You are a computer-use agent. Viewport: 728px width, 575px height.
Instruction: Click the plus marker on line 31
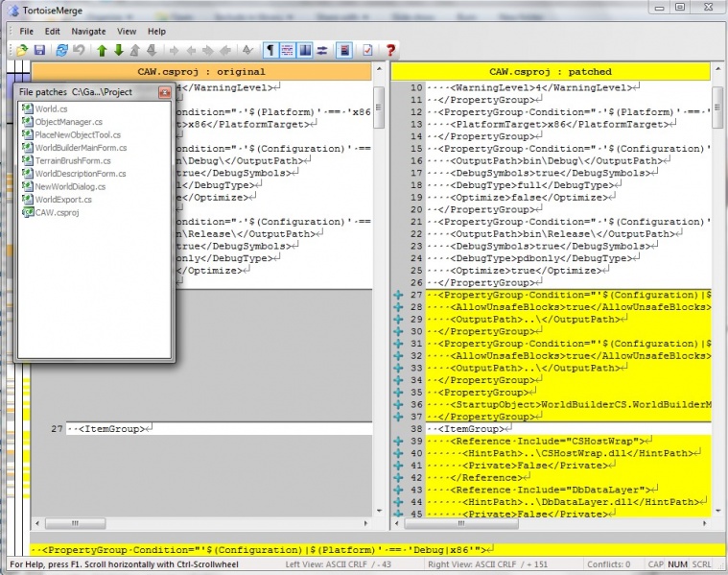398,344
